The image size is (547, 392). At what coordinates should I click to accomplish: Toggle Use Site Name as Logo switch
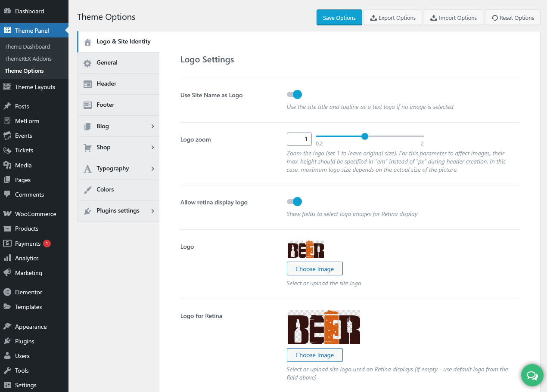[295, 95]
